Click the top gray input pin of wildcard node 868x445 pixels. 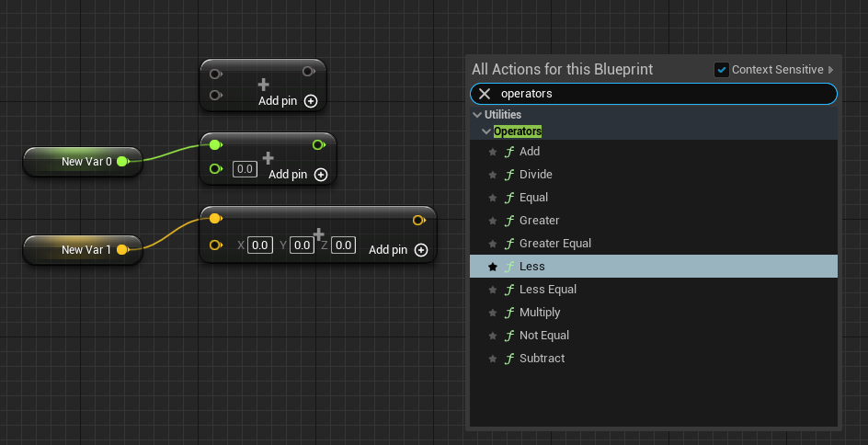click(x=216, y=74)
